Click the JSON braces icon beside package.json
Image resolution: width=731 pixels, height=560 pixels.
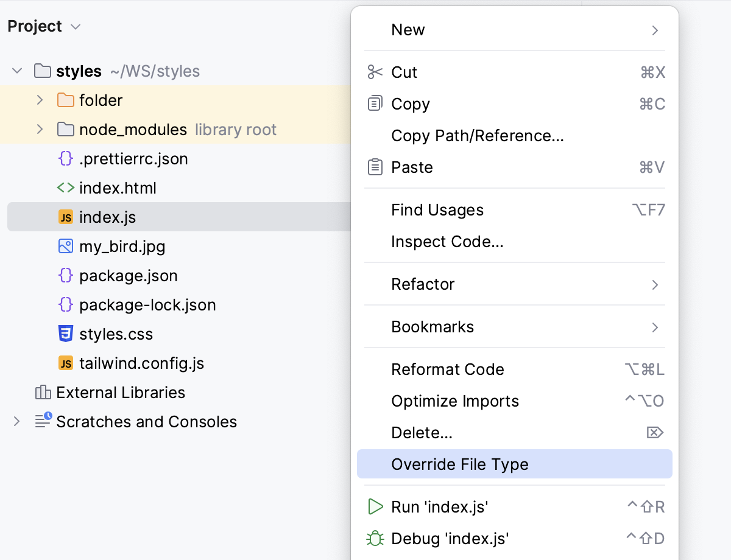pos(66,276)
